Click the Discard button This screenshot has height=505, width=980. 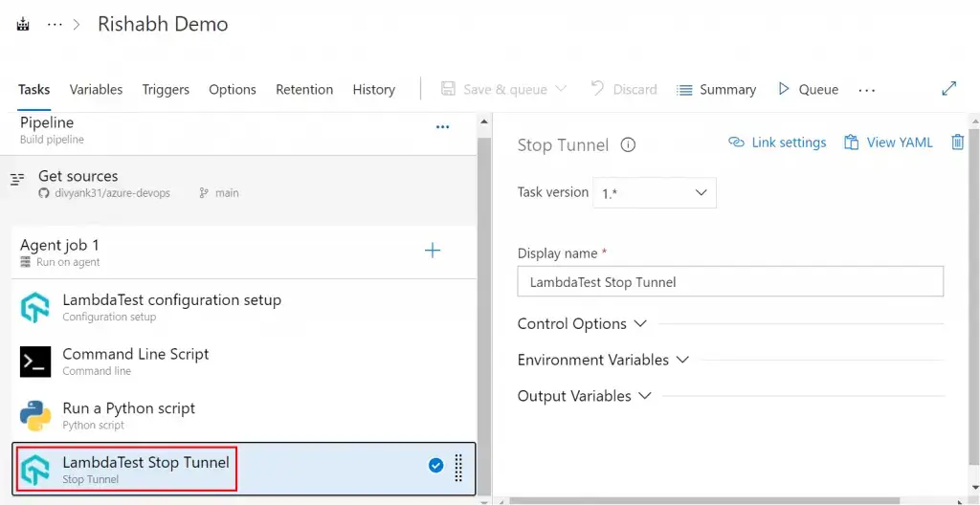624,89
